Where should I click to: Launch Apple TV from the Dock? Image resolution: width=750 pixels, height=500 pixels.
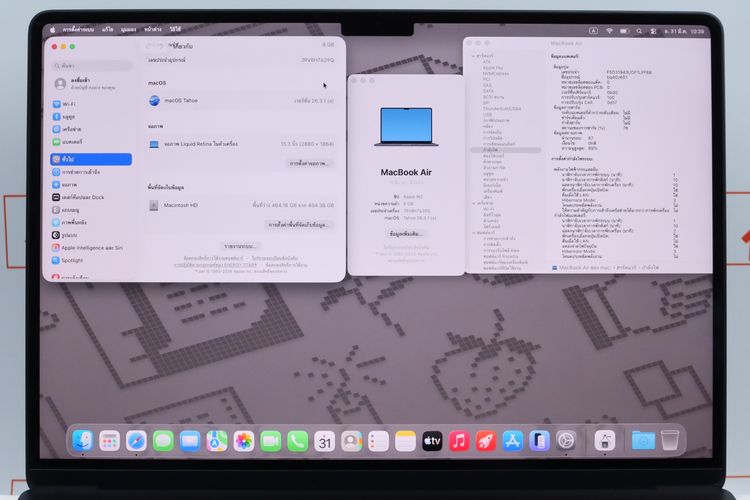coord(432,441)
